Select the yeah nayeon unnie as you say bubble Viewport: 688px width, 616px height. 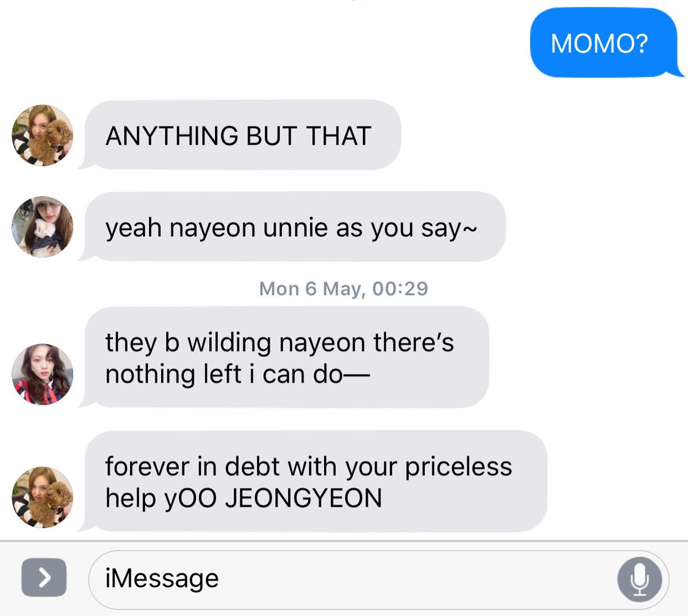pos(292,227)
